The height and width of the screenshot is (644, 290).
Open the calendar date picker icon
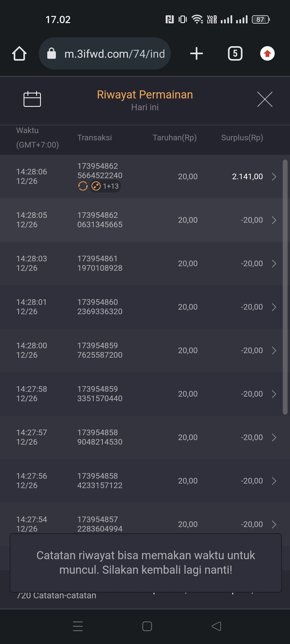point(32,99)
